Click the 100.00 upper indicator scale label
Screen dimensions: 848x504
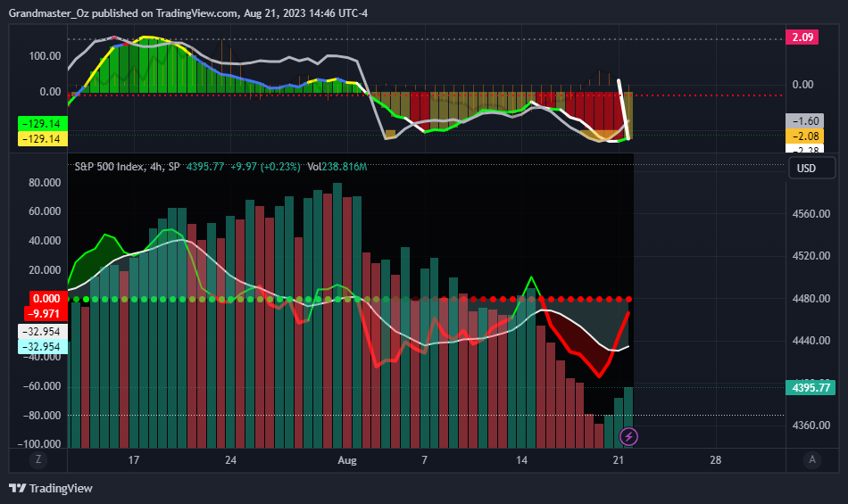tap(45, 56)
